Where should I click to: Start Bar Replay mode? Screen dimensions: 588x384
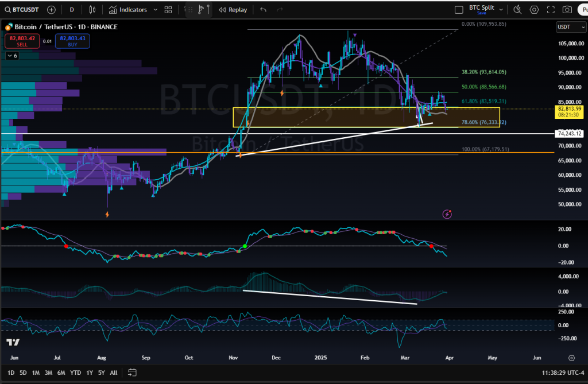click(233, 10)
